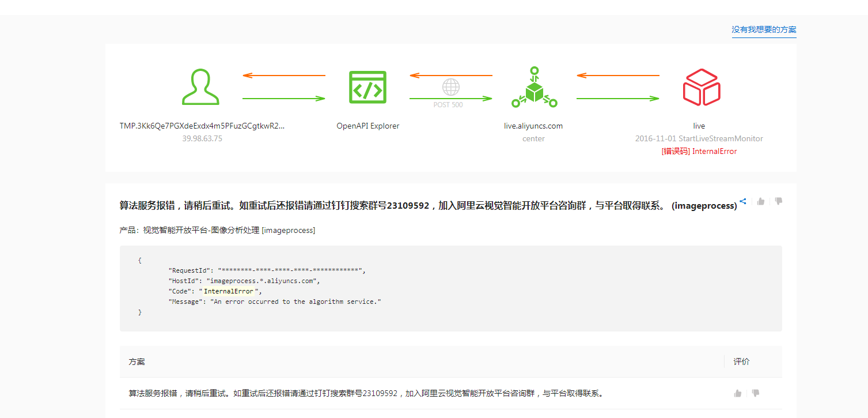Viewport: 868px width, 418px height.
Task: Open the 没有我想要的方案 link
Action: [x=764, y=29]
